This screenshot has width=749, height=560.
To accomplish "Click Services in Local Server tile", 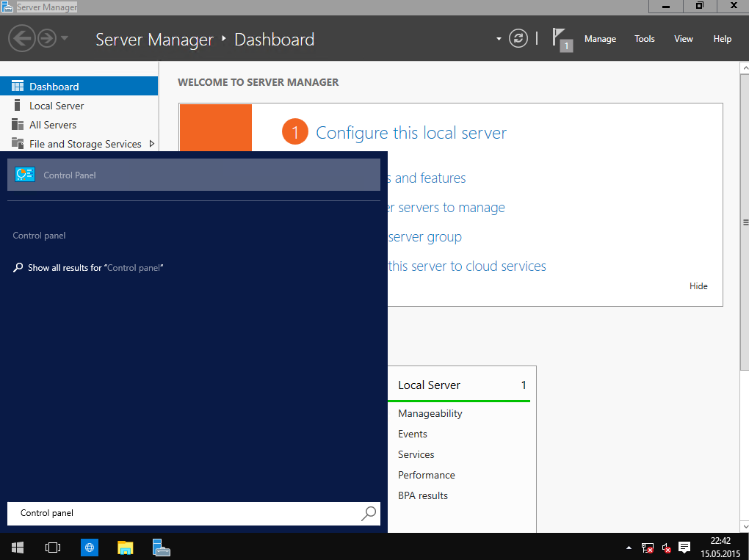I will (416, 454).
